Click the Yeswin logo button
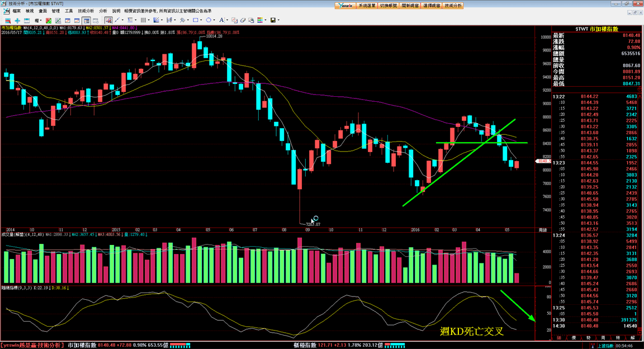This screenshot has width=644, height=349. coord(345,6)
